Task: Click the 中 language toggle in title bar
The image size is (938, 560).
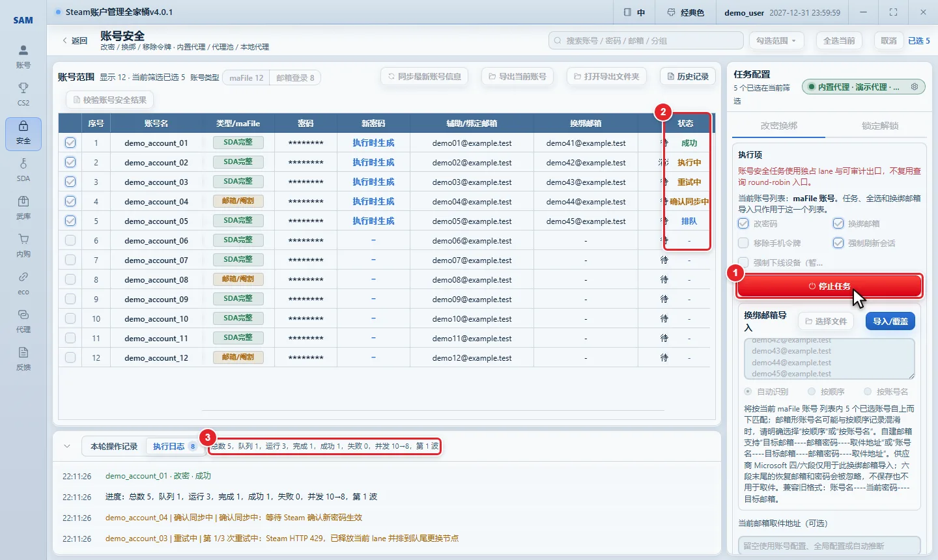Action: [634, 12]
